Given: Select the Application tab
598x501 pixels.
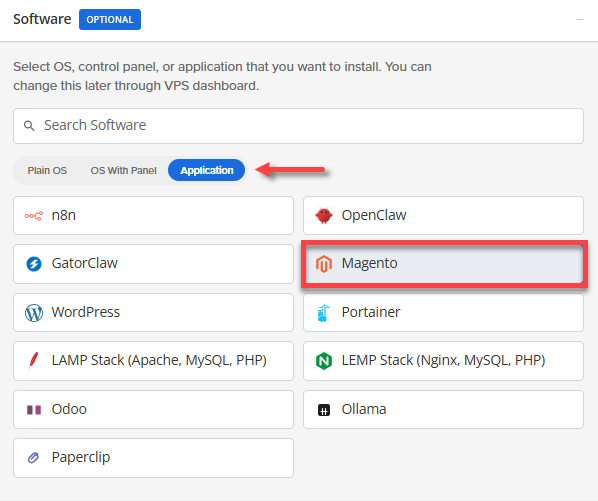Looking at the screenshot, I should [206, 170].
